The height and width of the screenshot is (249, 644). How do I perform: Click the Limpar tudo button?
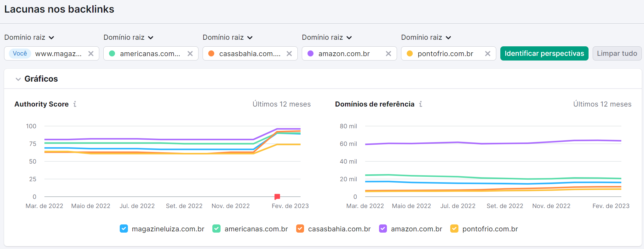click(617, 53)
